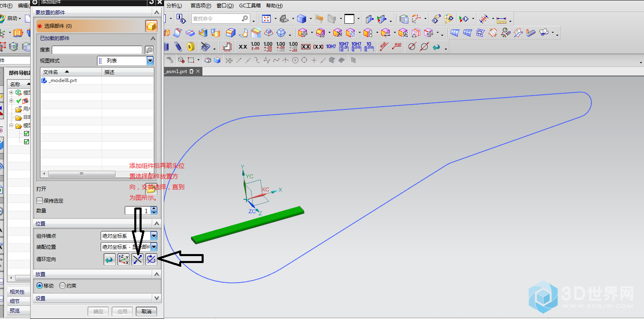Click the flip direction crossed-arrows icon
The height and width of the screenshot is (319, 644).
tap(138, 259)
